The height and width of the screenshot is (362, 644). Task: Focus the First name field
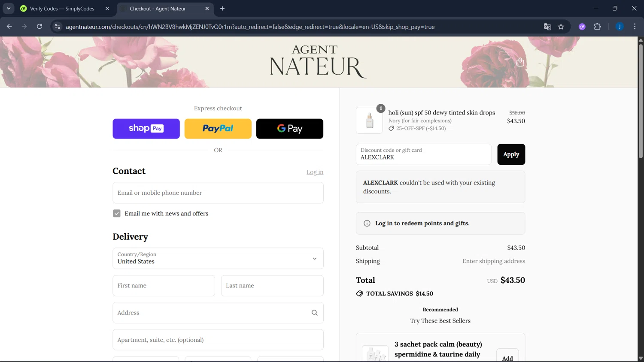pyautogui.click(x=164, y=286)
